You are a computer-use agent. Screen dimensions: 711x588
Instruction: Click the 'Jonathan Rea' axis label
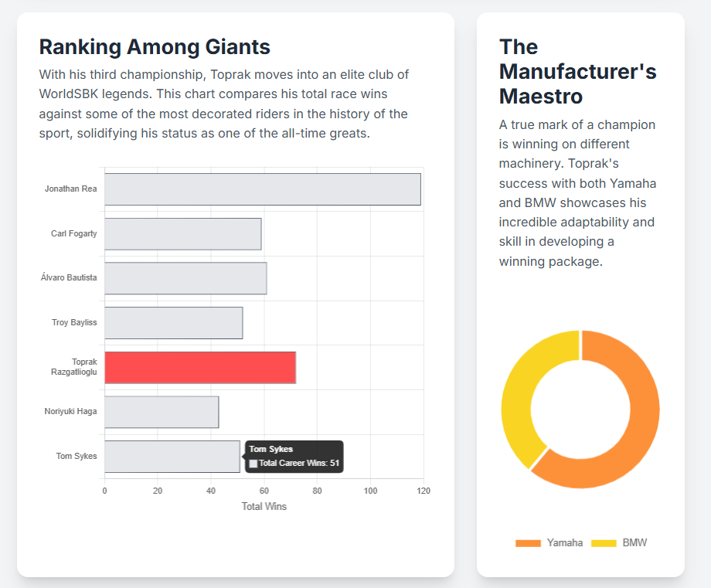pyautogui.click(x=71, y=189)
